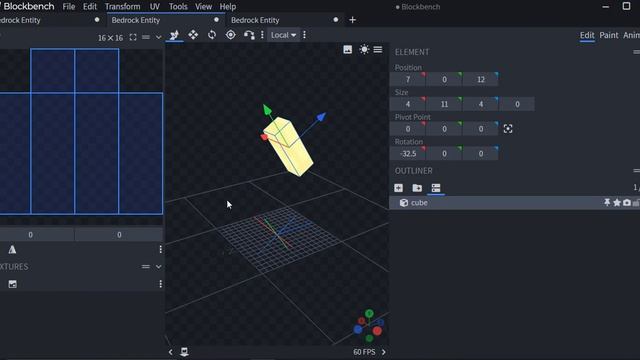Switch to the Edit mode tab

pos(587,35)
